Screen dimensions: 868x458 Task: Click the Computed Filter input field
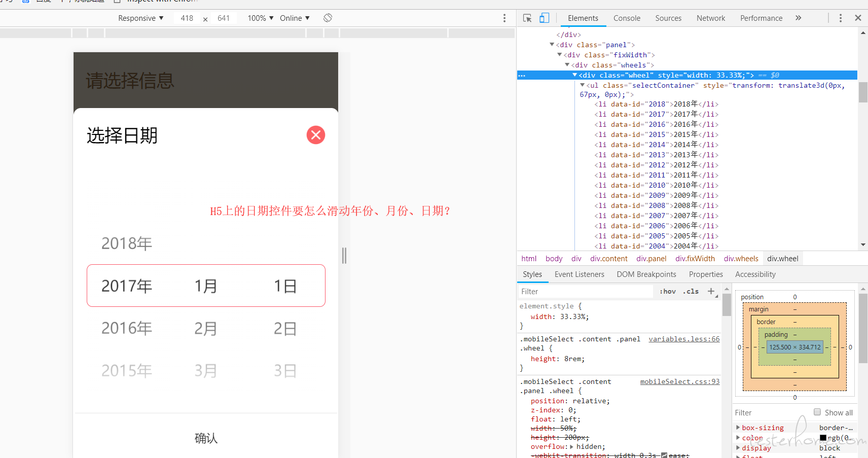click(x=771, y=412)
